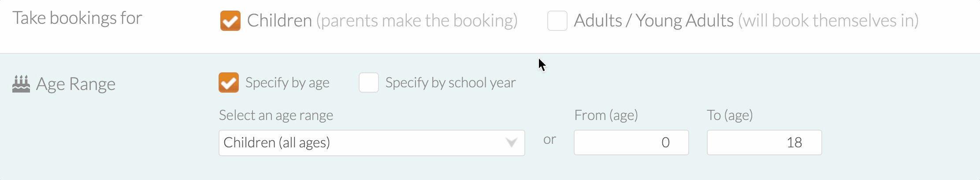Untick the Children bookings checkbox
This screenshot has width=980, height=180.
pos(230,21)
